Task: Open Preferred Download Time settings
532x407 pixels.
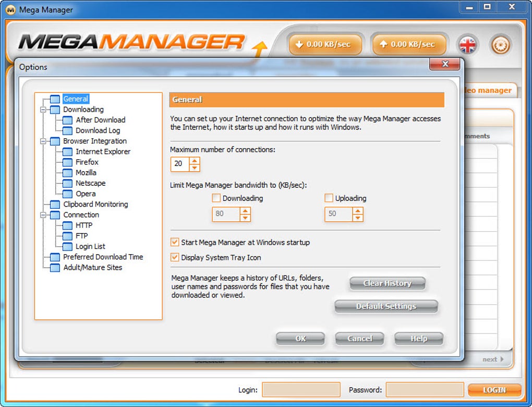Action: coord(103,257)
